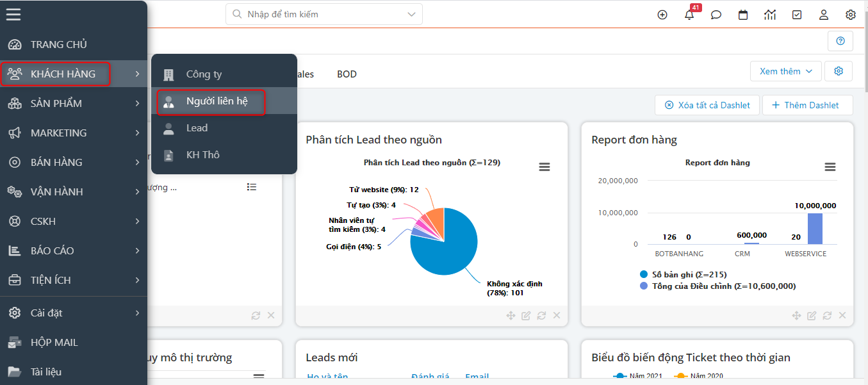The image size is (868, 385).
Task: Open the analytics chart icon
Action: tap(770, 15)
